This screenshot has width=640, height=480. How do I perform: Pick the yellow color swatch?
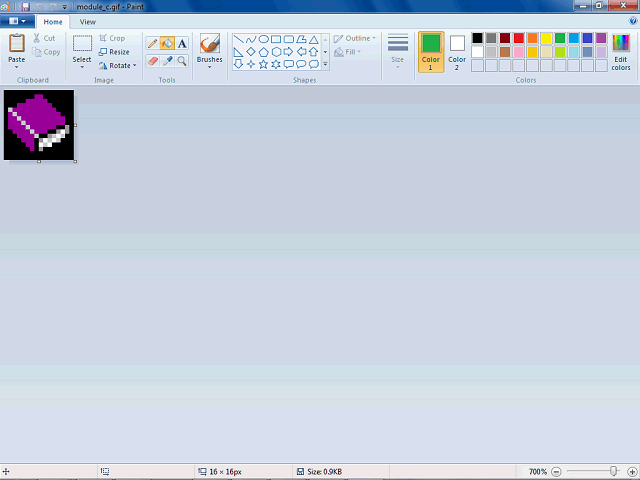point(546,38)
